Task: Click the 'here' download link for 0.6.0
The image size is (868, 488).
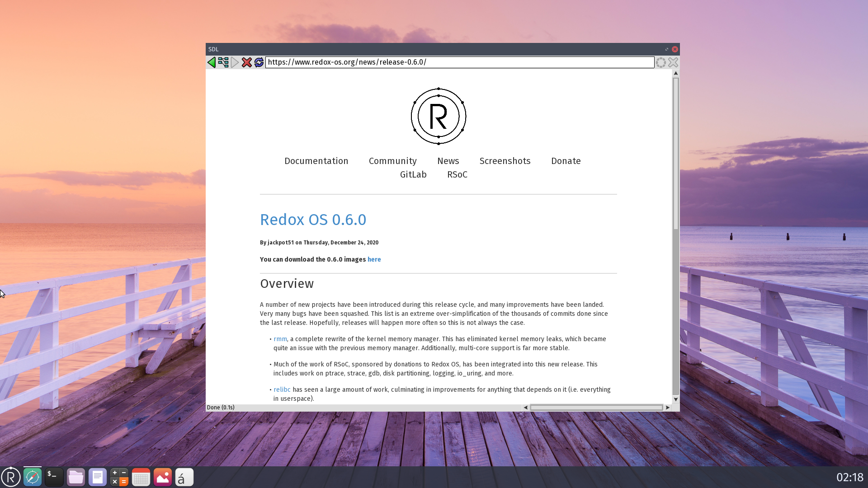Action: pyautogui.click(x=374, y=259)
